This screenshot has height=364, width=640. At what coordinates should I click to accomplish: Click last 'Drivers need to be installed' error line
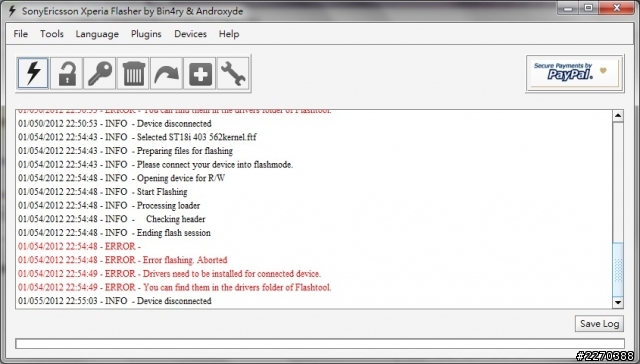tap(169, 274)
